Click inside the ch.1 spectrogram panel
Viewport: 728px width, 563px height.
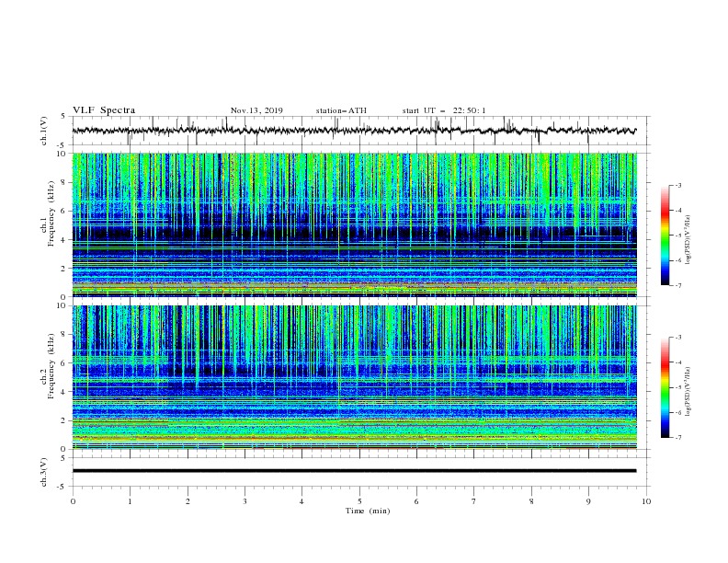point(354,224)
